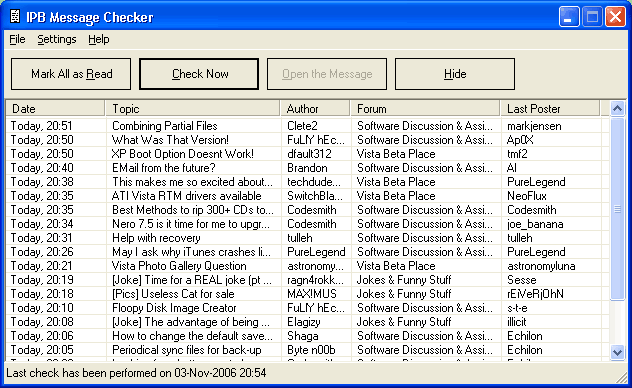Click last poster 'Sesse'
This screenshot has height=388, width=632.
tap(522, 280)
